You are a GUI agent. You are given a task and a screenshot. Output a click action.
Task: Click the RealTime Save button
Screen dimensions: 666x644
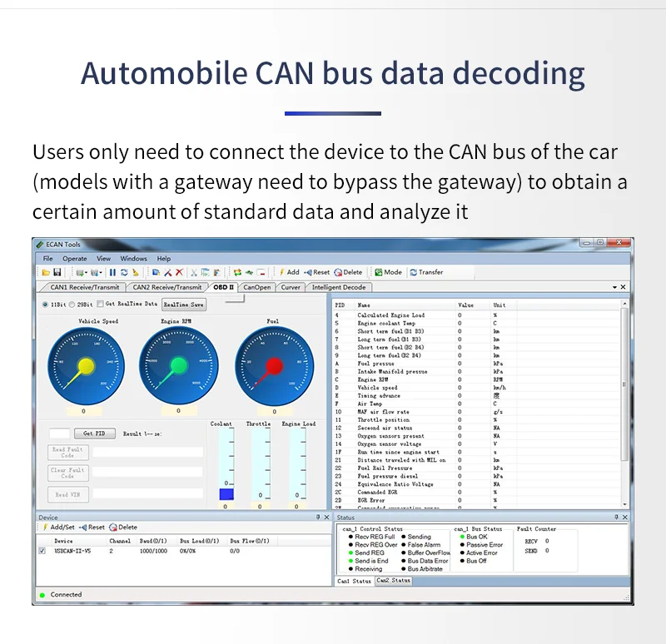(x=183, y=305)
